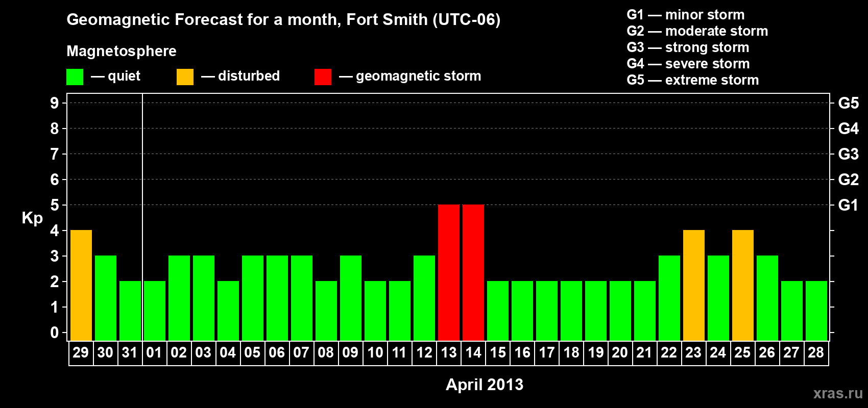The width and height of the screenshot is (868, 408).
Task: Click the G1 label on right axis
Action: coord(849,205)
